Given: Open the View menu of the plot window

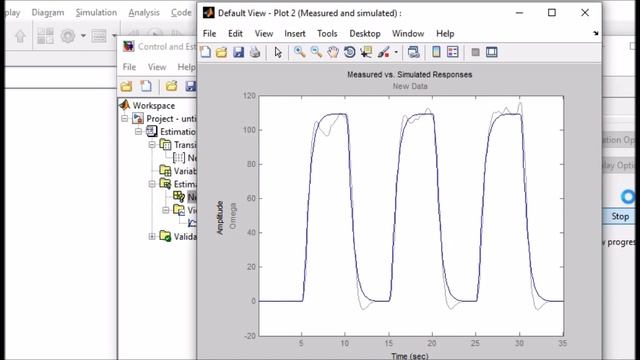Looking at the screenshot, I should (264, 33).
